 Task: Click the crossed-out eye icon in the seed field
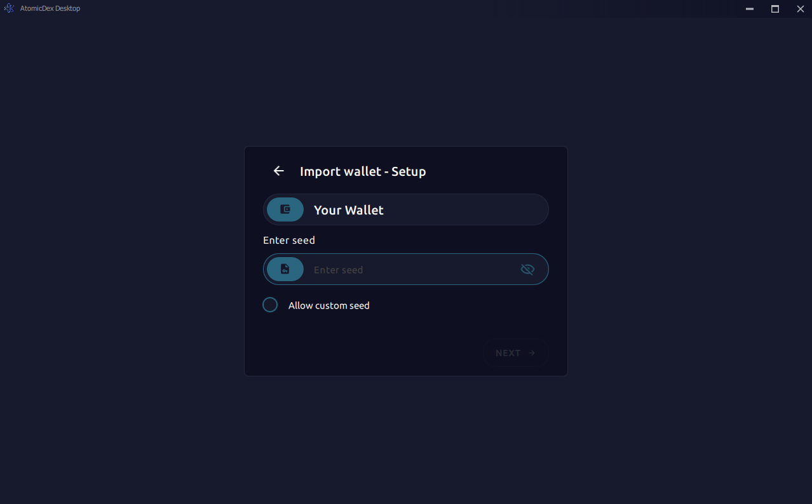tap(527, 269)
